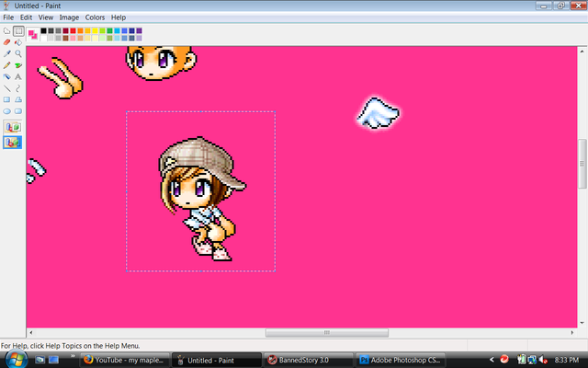Click horizontal scrollbar right arrow
Image resolution: width=588 pixels, height=368 pixels.
pos(572,332)
